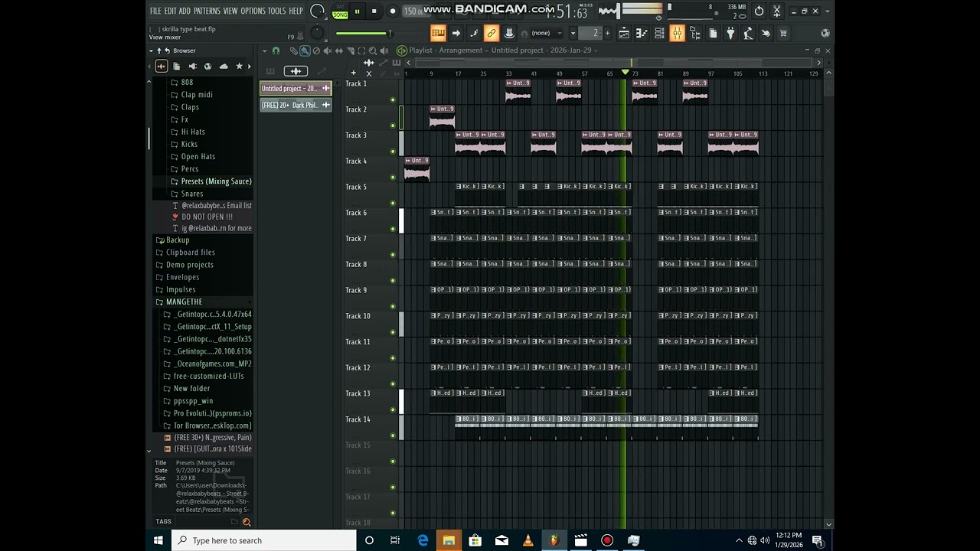This screenshot has height=551, width=980.
Task: Open the (none) pattern dropdown
Action: pos(547,33)
